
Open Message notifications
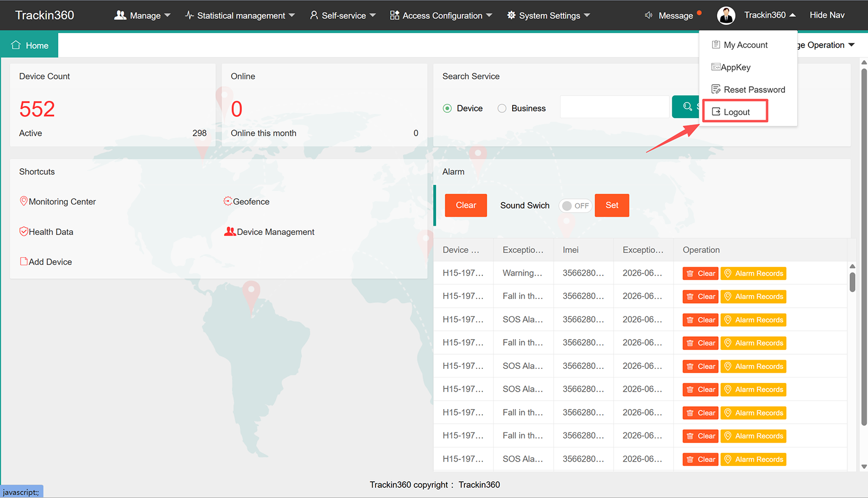coord(675,15)
